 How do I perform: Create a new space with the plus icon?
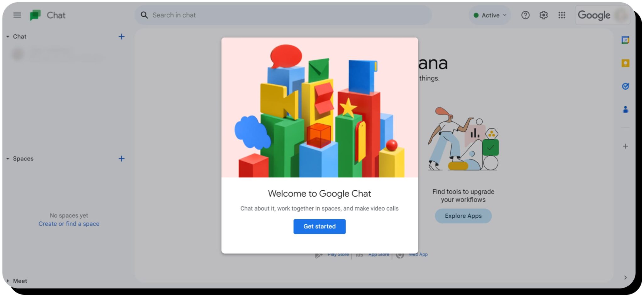tap(122, 159)
